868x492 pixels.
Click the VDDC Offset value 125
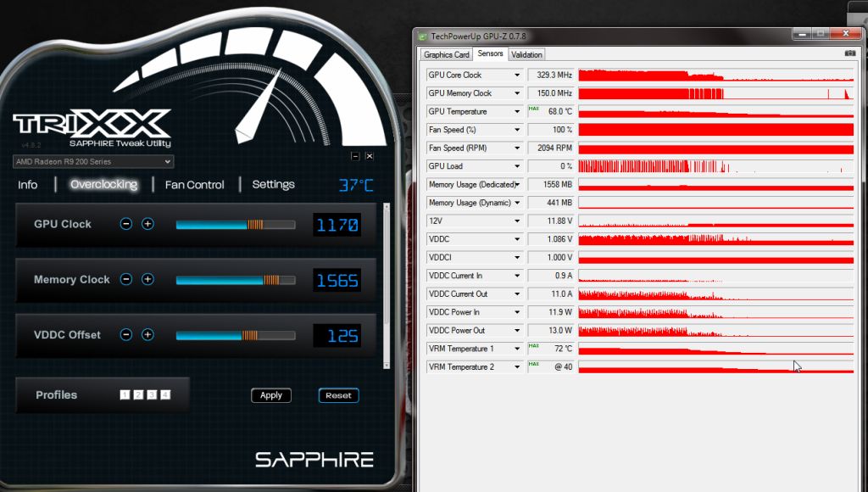[x=337, y=336]
